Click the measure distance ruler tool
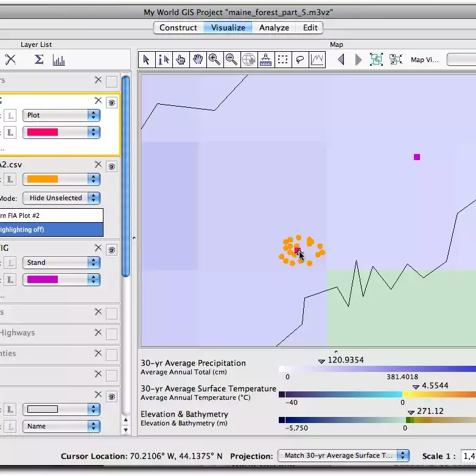Screen dimensions: 476x476 tap(265, 59)
